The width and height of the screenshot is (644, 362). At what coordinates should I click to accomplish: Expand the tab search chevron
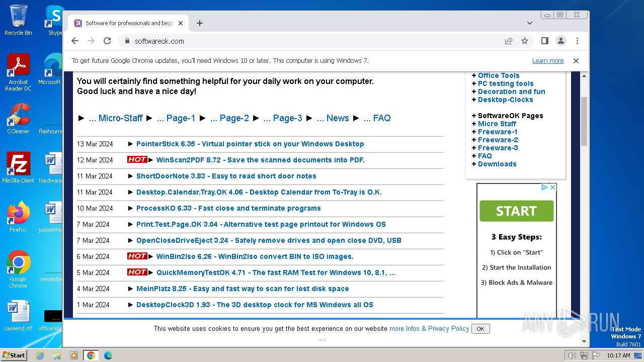click(530, 23)
